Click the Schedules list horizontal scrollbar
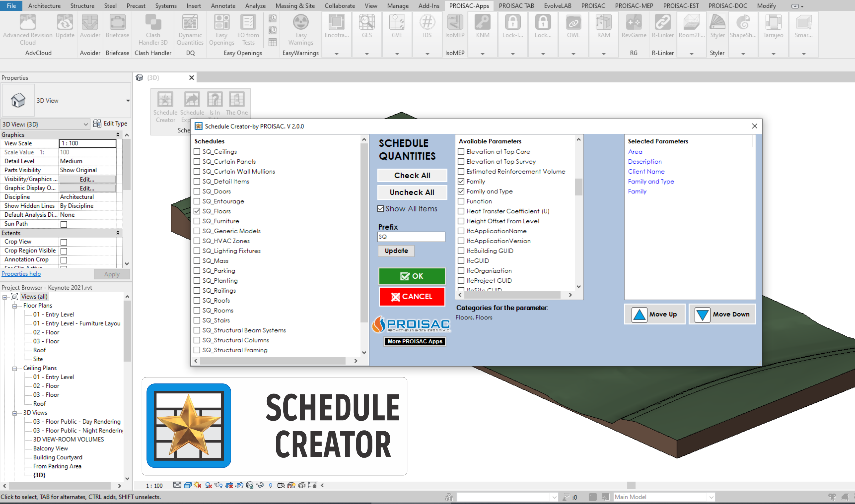 coord(273,361)
